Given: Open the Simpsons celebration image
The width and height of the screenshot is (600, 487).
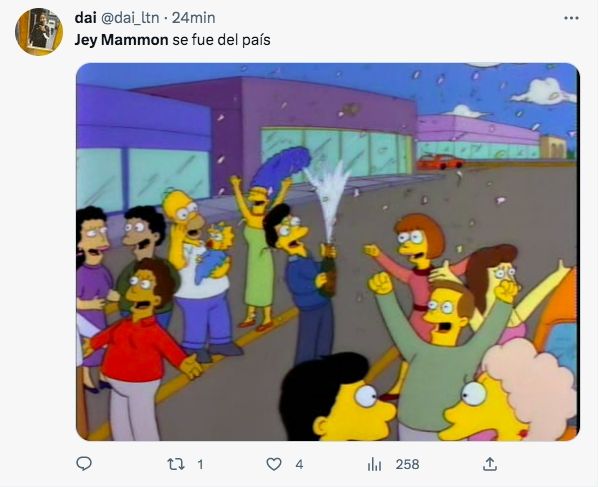Looking at the screenshot, I should [x=328, y=251].
